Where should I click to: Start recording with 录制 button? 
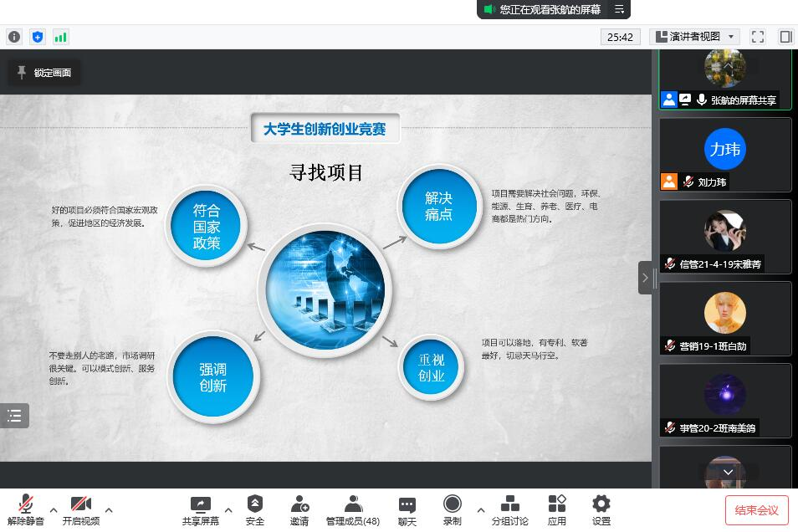[x=453, y=509]
